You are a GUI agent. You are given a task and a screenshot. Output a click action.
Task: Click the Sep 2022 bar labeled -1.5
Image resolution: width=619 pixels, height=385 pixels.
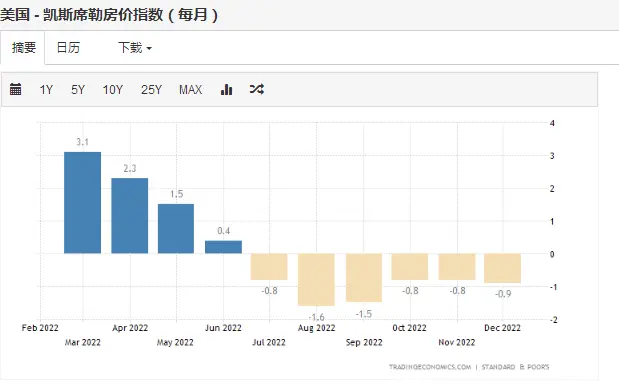364,278
